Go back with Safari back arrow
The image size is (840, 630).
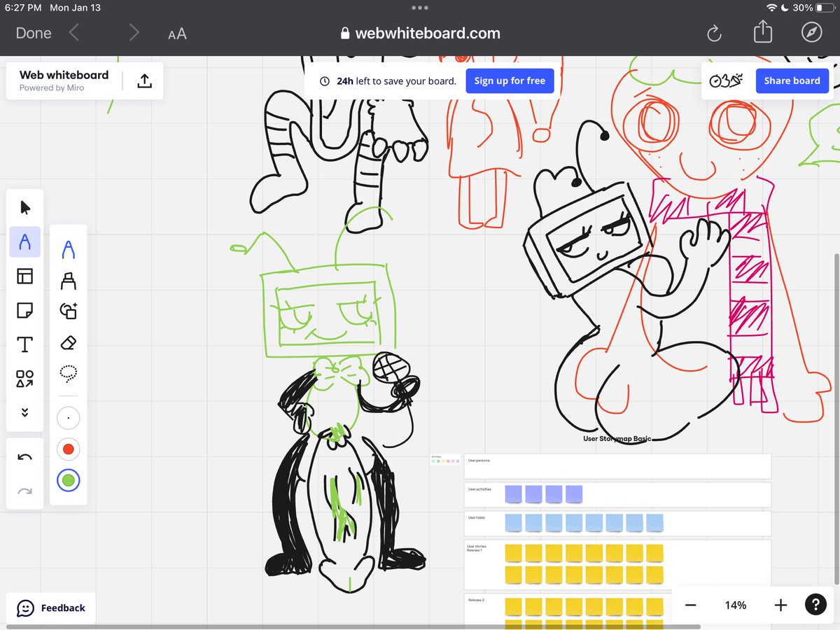[74, 33]
